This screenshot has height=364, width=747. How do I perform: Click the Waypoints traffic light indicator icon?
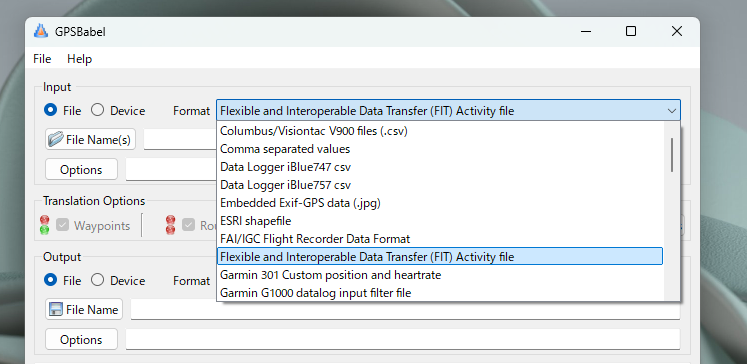coord(44,225)
